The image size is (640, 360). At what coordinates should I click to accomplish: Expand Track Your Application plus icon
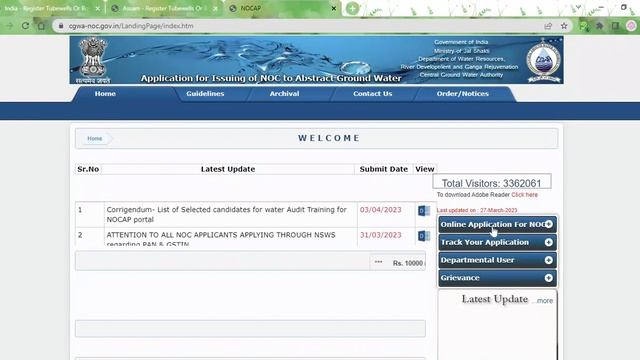point(549,242)
